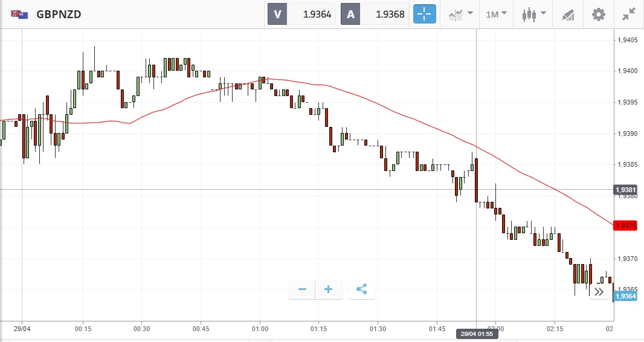Toggle the crosshair cursor tool
This screenshot has width=644, height=342.
(x=424, y=14)
